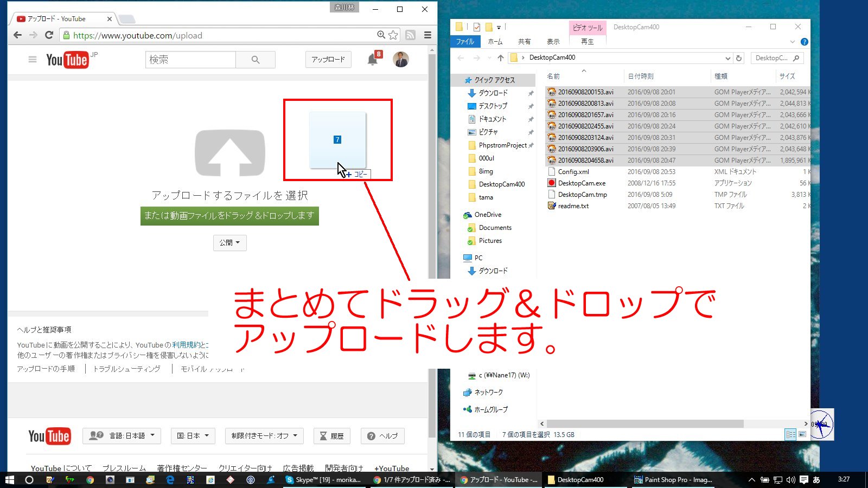Expand the Explorer address bar history dropdown
Image resolution: width=868 pixels, height=488 pixels.
(727, 58)
